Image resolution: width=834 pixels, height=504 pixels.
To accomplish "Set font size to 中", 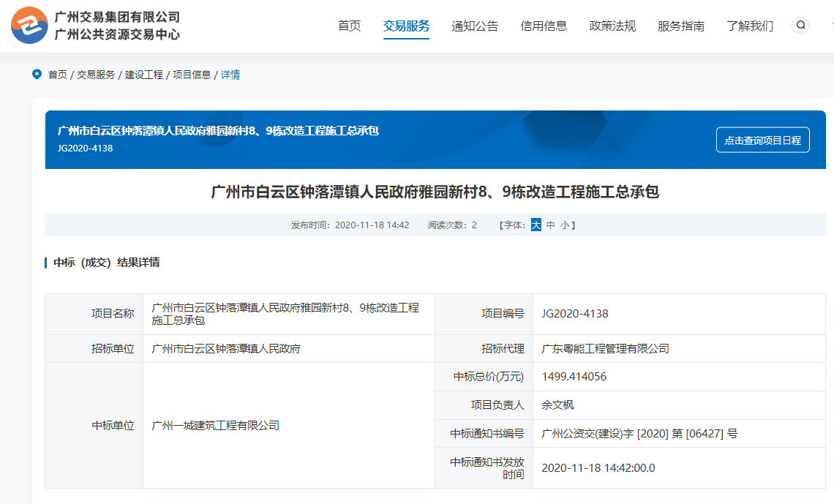I will click(551, 225).
